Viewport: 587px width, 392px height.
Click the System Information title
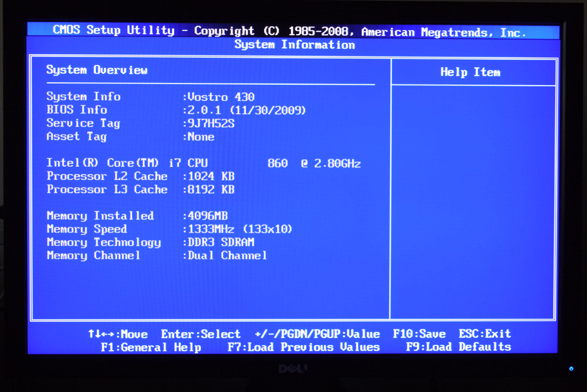pos(295,45)
